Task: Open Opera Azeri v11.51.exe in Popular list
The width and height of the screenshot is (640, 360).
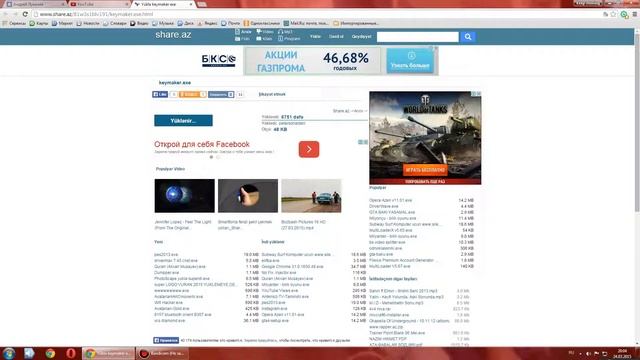Action: coord(390,200)
